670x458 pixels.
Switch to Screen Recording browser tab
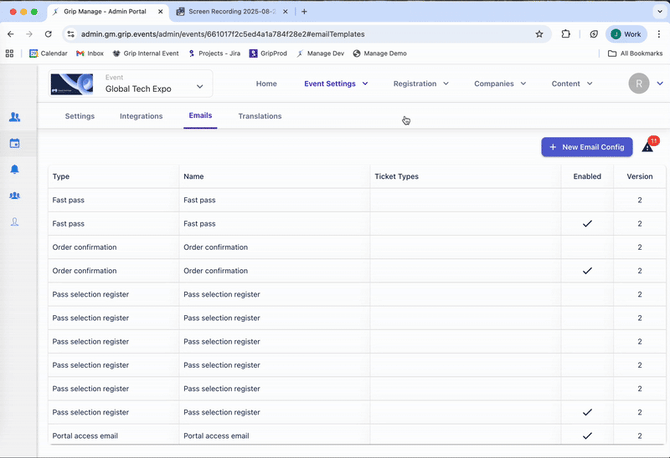[x=232, y=12]
